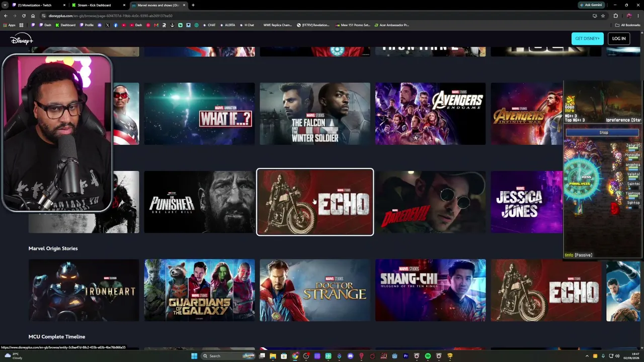Image resolution: width=644 pixels, height=362 pixels.
Task: Open The Falcon and the Winter Soldier card
Action: [x=315, y=114]
